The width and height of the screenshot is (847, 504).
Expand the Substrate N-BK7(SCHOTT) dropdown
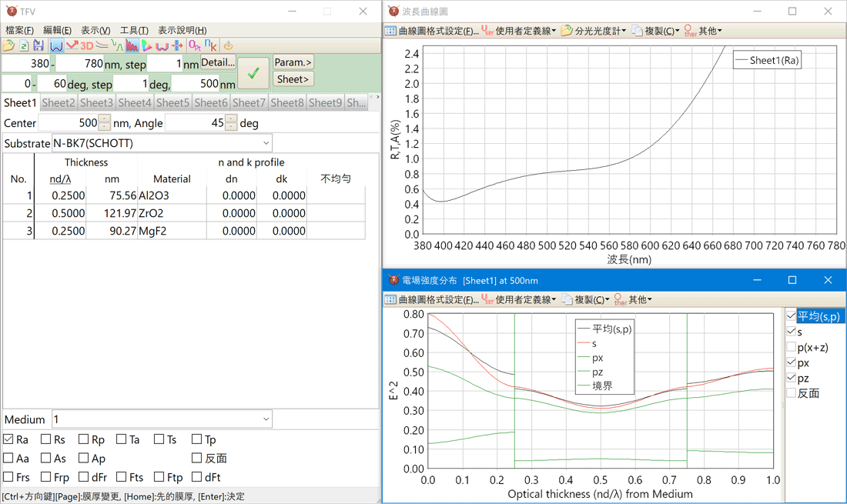[266, 143]
